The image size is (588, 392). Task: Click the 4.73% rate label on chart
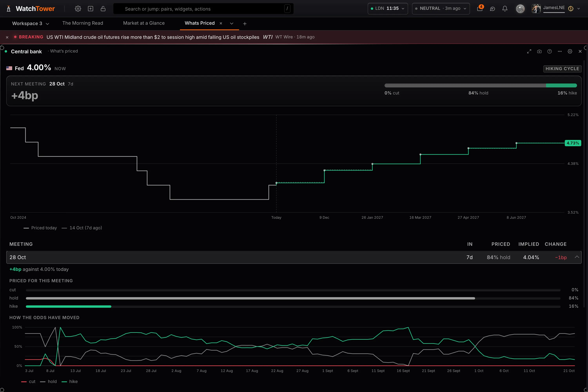pyautogui.click(x=573, y=143)
